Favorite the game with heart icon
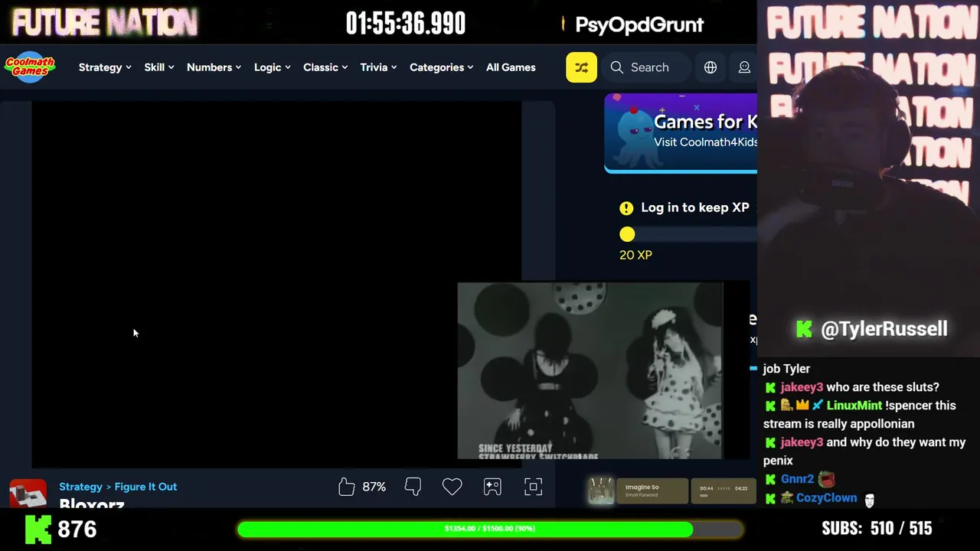This screenshot has height=551, width=980. point(452,487)
